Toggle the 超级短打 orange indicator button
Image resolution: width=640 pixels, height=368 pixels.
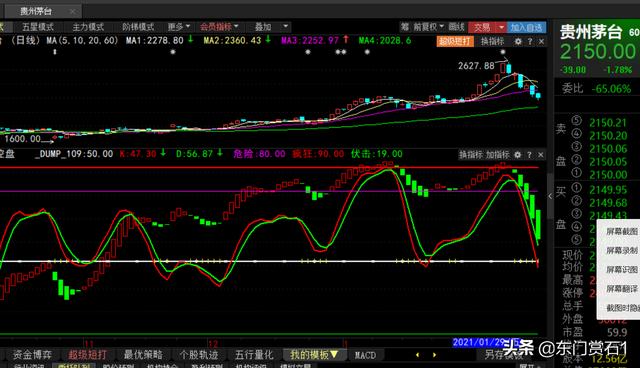click(x=455, y=41)
